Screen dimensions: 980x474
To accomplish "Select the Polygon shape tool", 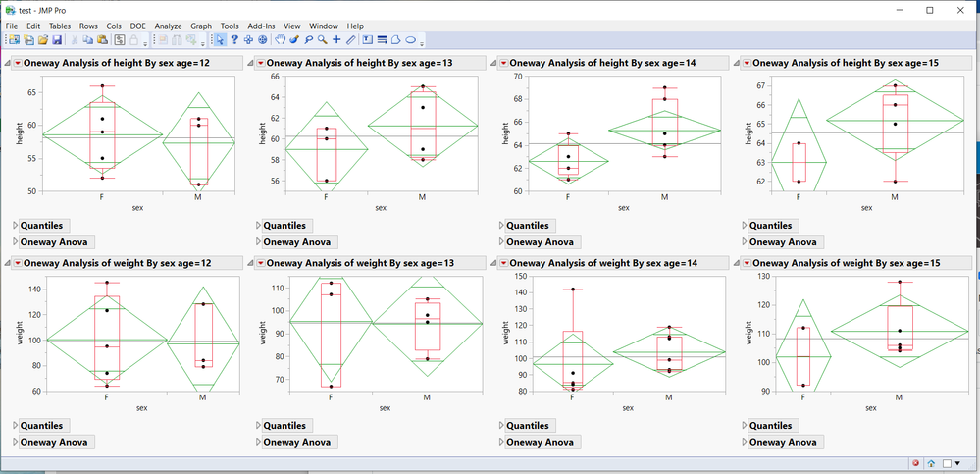I will (x=395, y=40).
